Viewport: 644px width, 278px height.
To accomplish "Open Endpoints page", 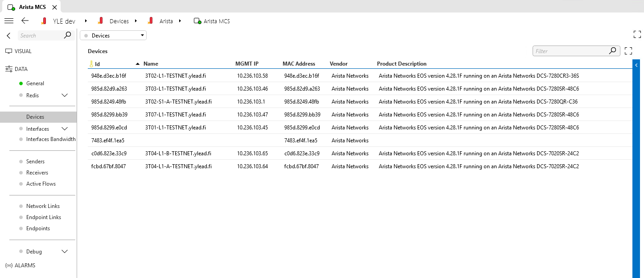I will pos(38,228).
